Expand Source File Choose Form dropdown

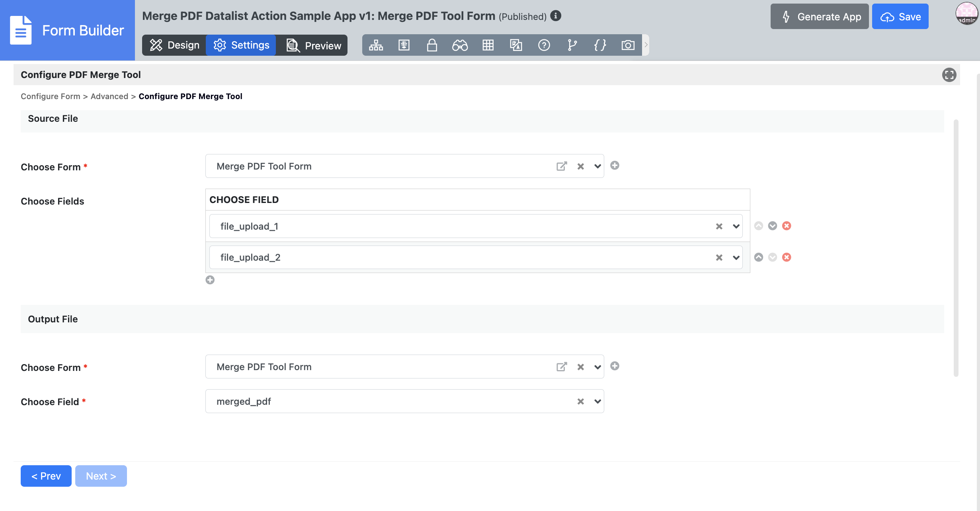tap(597, 166)
